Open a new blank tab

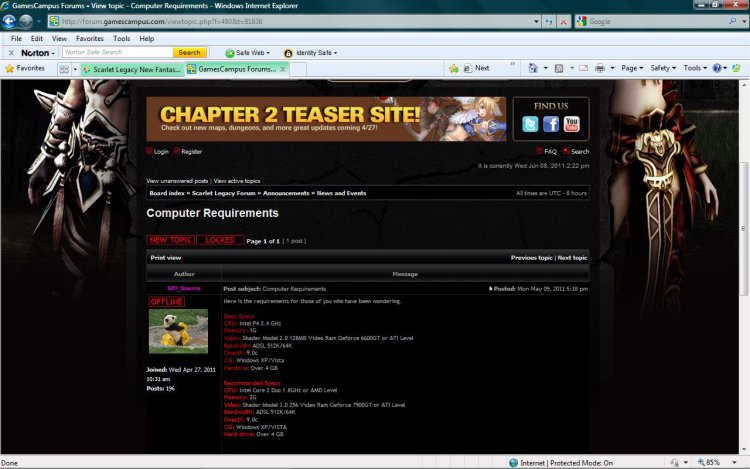pos(298,70)
